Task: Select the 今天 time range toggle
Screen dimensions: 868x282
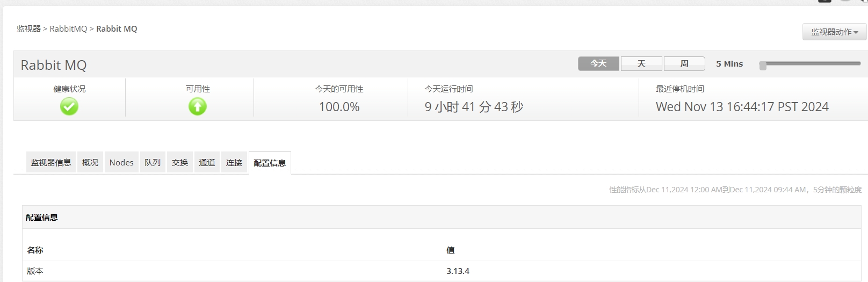Action: tap(598, 63)
